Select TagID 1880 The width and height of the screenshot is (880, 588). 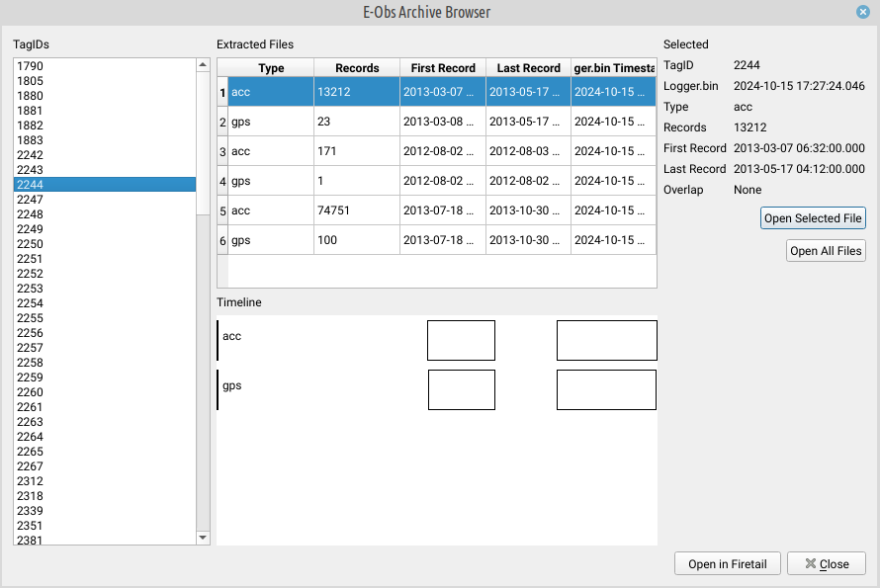tap(105, 96)
